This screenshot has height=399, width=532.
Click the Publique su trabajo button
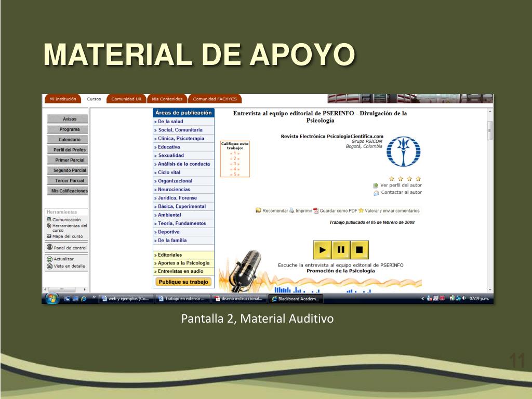pos(183,282)
